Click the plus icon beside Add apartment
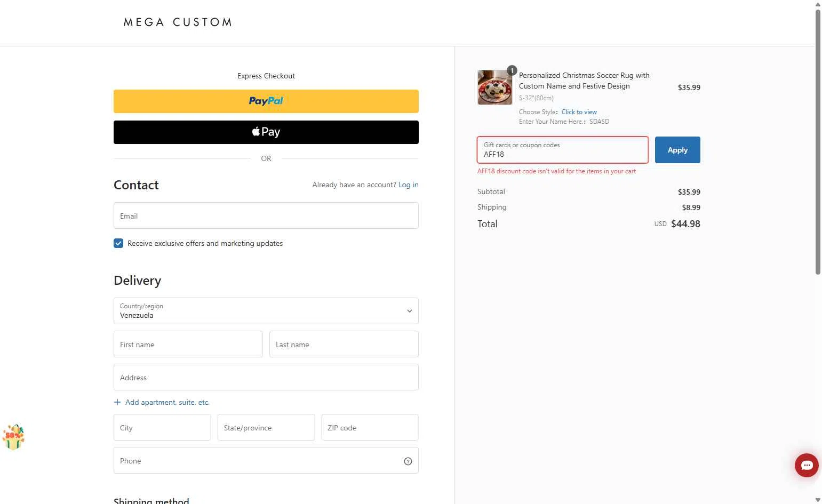Viewport: 822px width, 504px height. click(x=117, y=402)
